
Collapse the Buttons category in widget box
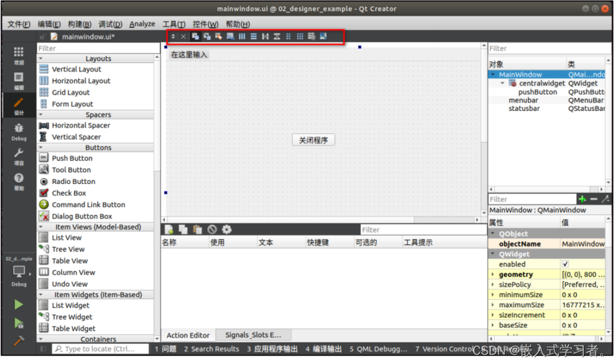tap(41, 148)
